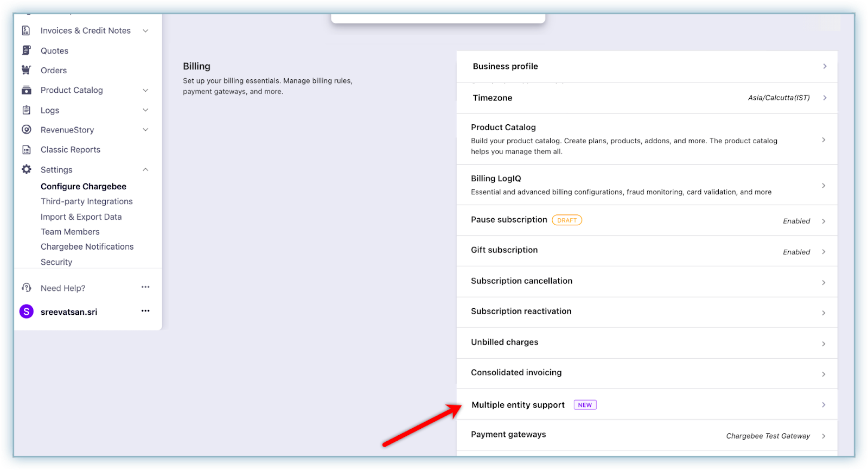Open Third-party Integrations settings
868x470 pixels.
87,201
